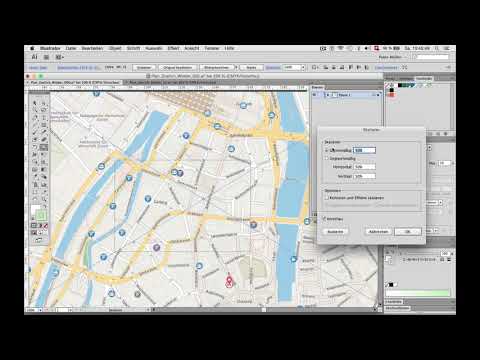Open the Auswahl menu
Viewport: 480px width, 360px height.
point(154,48)
